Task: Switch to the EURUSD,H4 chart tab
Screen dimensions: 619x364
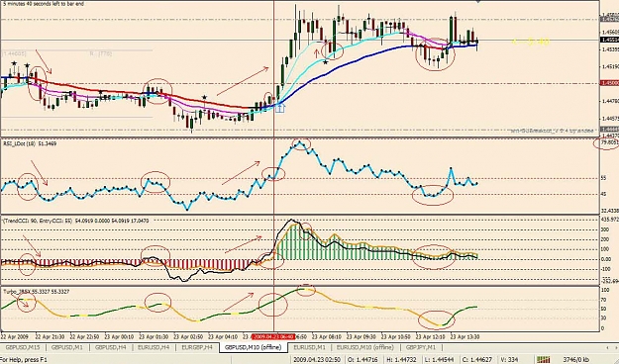Action: tap(154, 347)
